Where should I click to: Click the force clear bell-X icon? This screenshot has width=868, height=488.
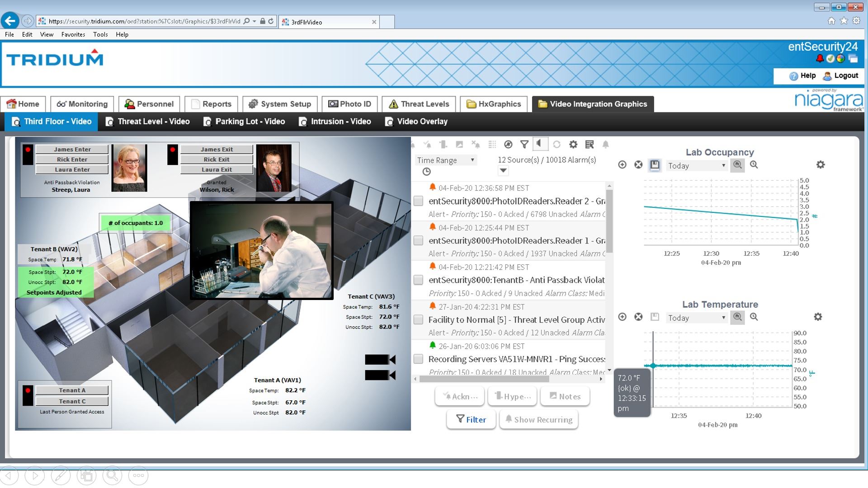[476, 145]
